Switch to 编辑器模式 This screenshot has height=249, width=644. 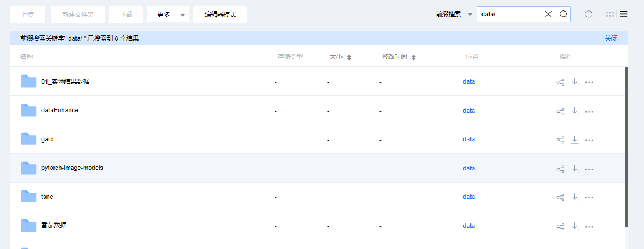pyautogui.click(x=220, y=15)
